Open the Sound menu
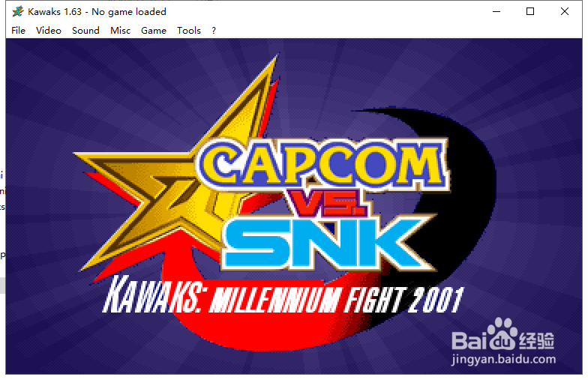 pos(85,30)
